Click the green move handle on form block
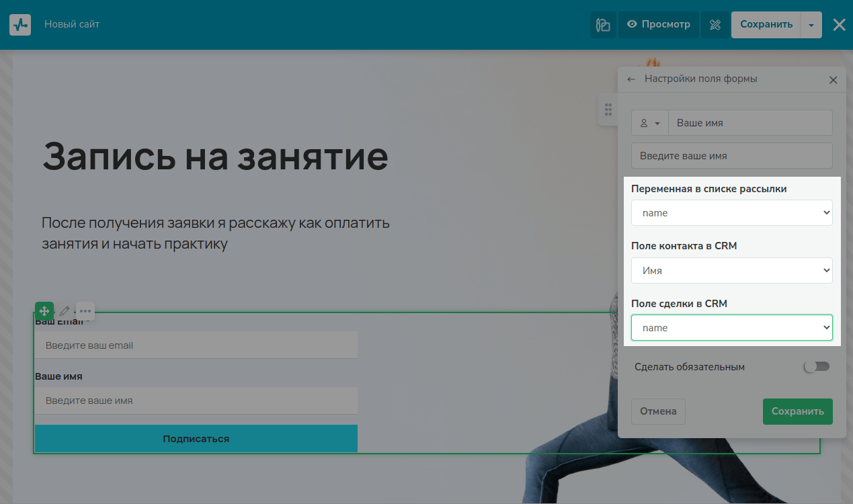Image resolution: width=853 pixels, height=504 pixels. pyautogui.click(x=44, y=311)
